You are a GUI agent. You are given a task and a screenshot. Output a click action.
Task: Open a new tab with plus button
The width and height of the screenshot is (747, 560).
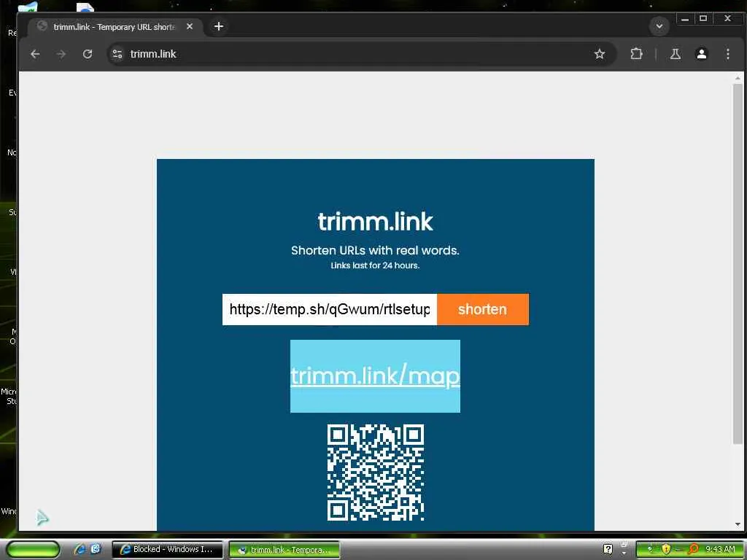(x=219, y=27)
